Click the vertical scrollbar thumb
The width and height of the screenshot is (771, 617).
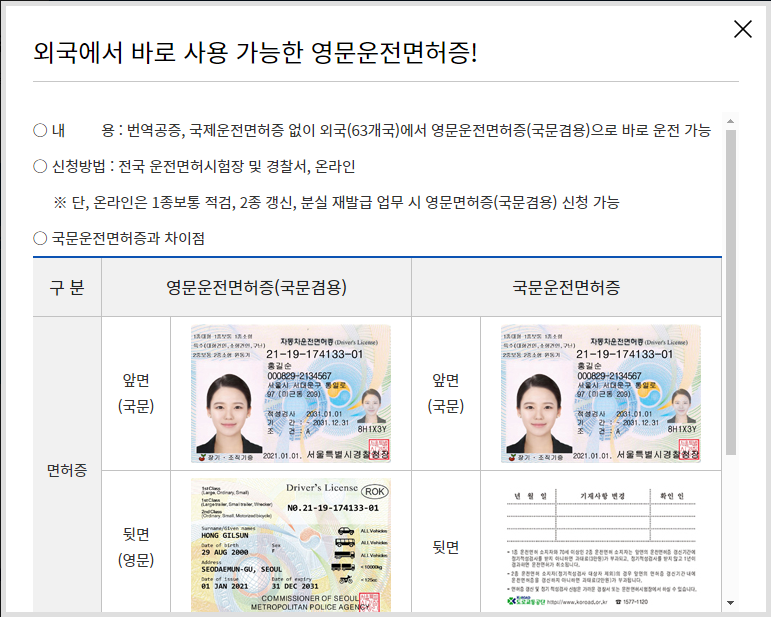[730, 293]
